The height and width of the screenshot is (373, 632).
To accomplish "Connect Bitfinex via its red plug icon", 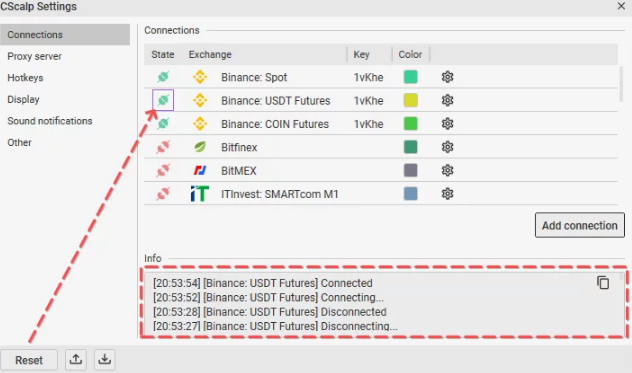I will 163,147.
